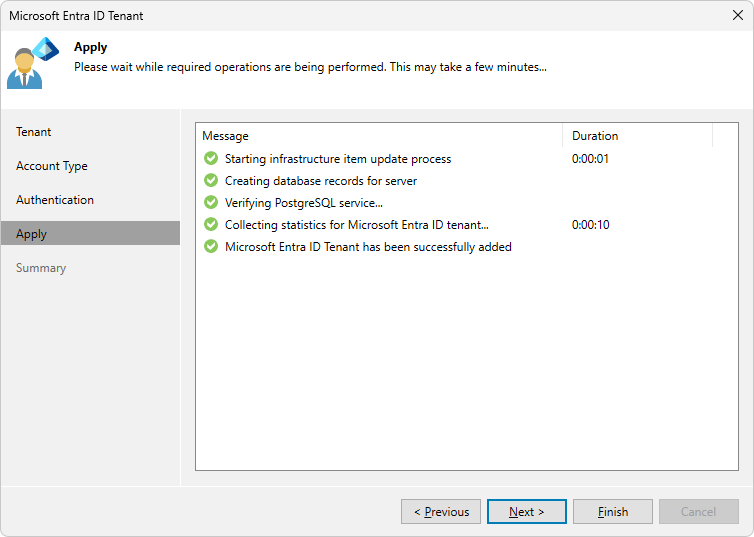Click success icon for Starting infrastructure item update
Viewport: 754px width, 537px height.
click(211, 158)
